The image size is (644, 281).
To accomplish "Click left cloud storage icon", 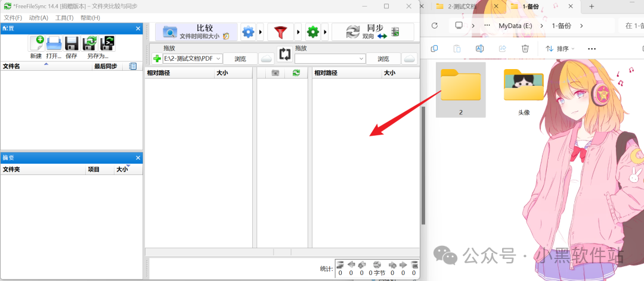I will point(267,59).
